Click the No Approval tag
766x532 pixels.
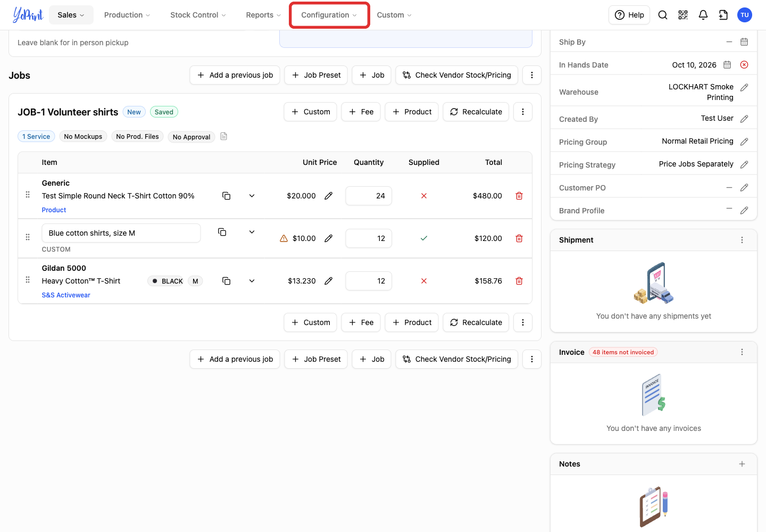click(191, 137)
